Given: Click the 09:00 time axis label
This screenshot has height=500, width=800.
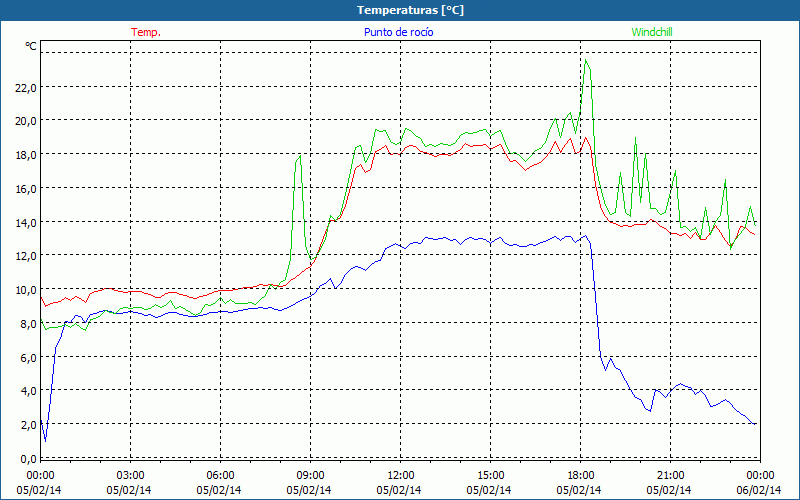Looking at the screenshot, I should tap(310, 476).
